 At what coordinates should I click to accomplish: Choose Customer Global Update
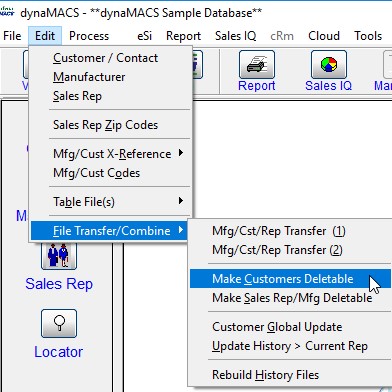(x=290, y=327)
